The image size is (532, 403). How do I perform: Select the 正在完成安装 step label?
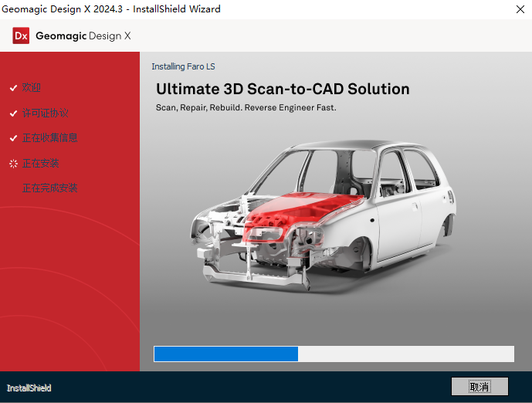pyautogui.click(x=50, y=188)
